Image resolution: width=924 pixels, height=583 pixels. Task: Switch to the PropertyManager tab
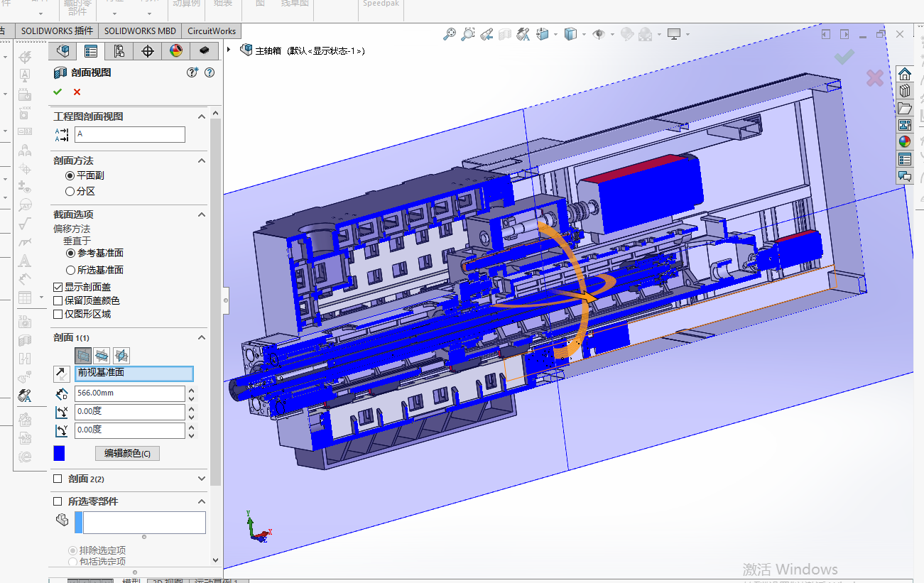(x=91, y=51)
